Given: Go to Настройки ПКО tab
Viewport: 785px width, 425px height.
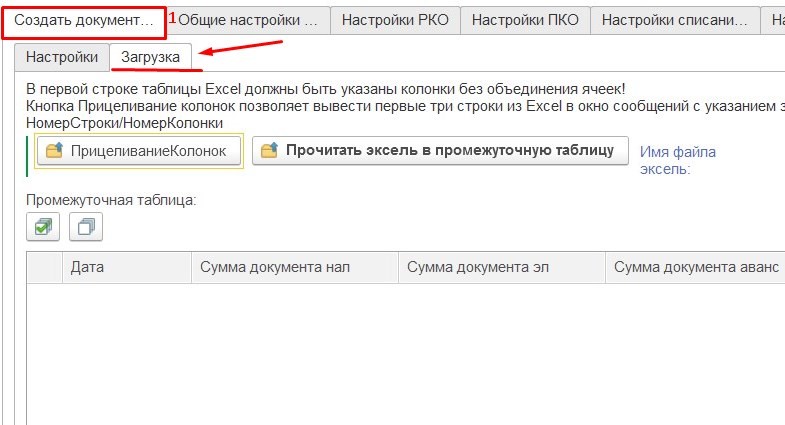Looking at the screenshot, I should [524, 20].
